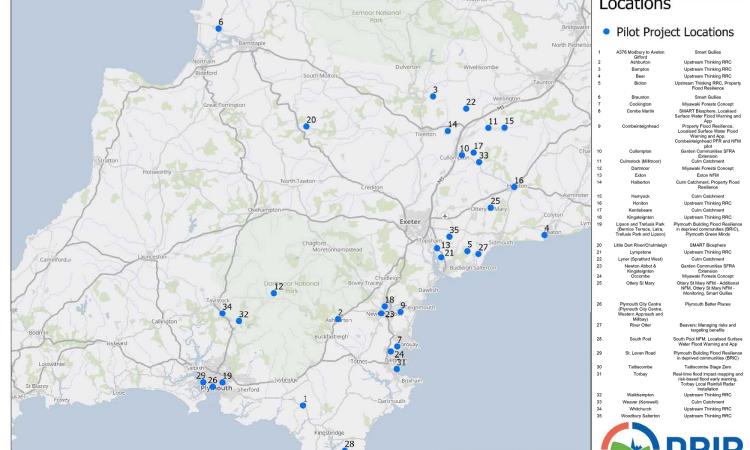The image size is (750, 450).
Task: Select marker 34 near Tavistock
Action: point(222,313)
